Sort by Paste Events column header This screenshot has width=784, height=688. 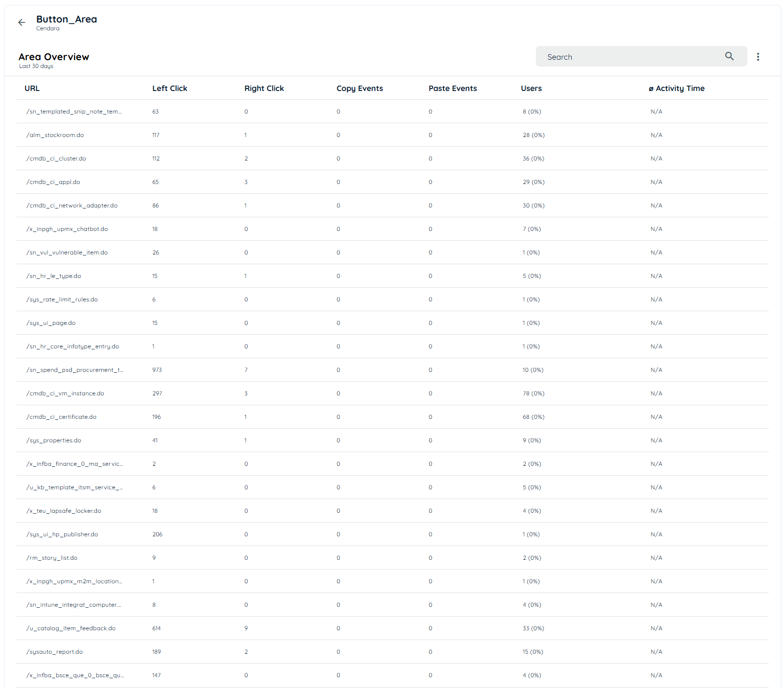click(453, 88)
